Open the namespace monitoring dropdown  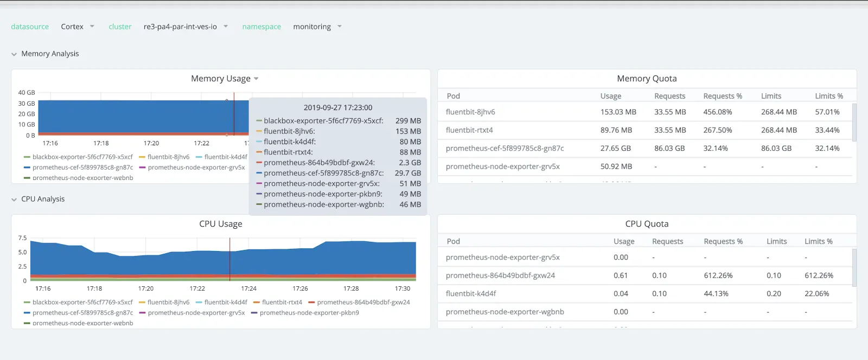point(317,27)
